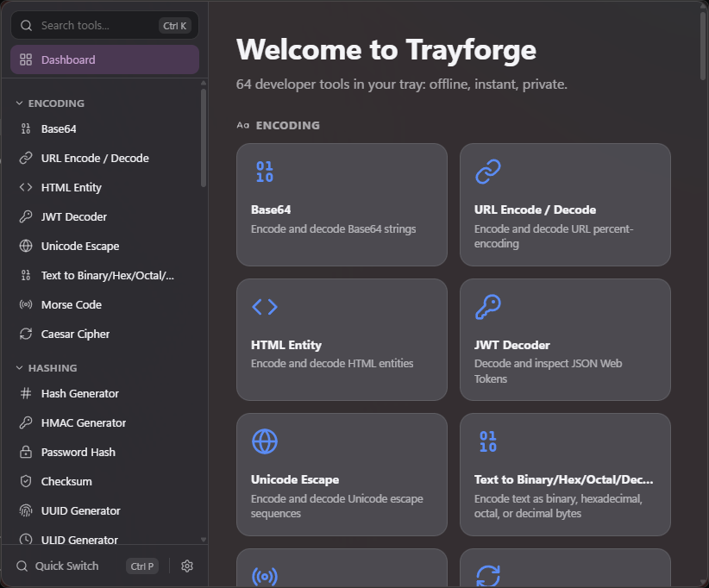Click the Hash Generator hash icon
The height and width of the screenshot is (588, 709).
26,393
